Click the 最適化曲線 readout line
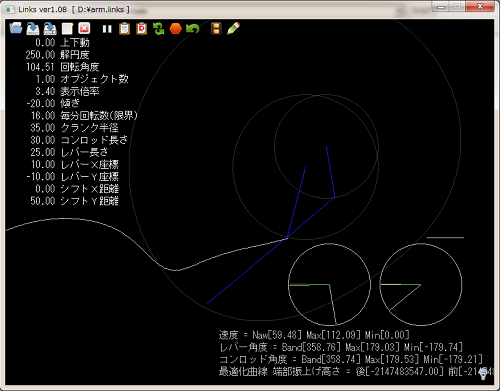Screen dimensions: 500x391 (356, 371)
